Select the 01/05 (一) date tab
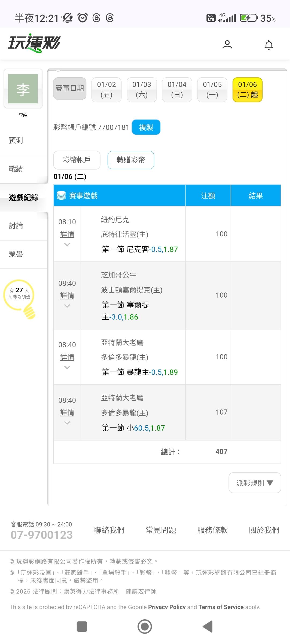The width and height of the screenshot is (290, 644). tap(212, 90)
